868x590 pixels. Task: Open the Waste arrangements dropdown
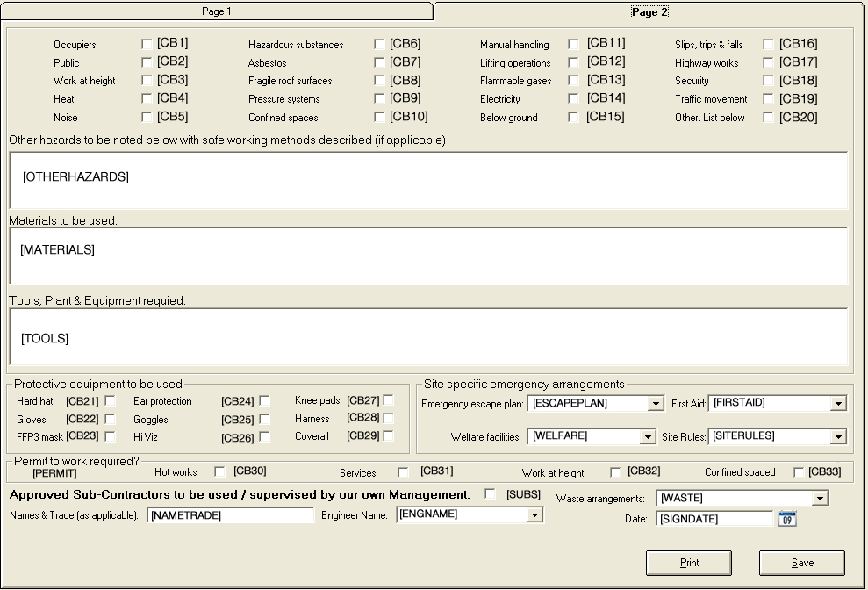(820, 498)
